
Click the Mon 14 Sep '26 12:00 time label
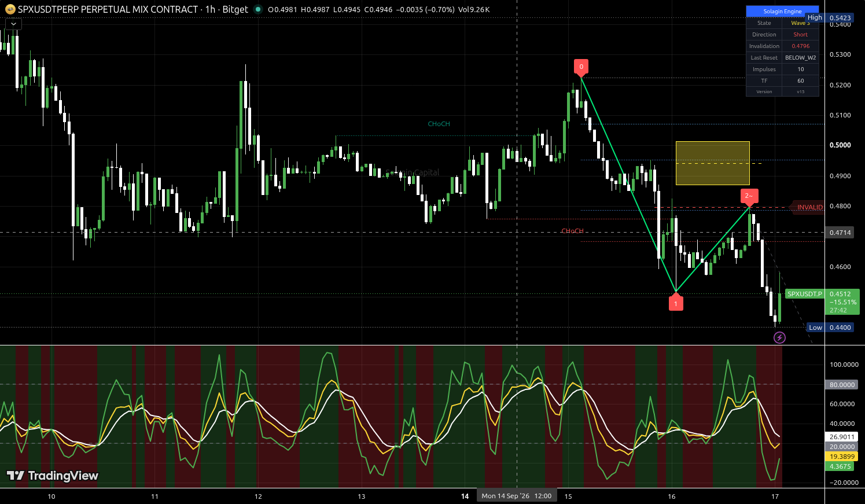pos(517,496)
